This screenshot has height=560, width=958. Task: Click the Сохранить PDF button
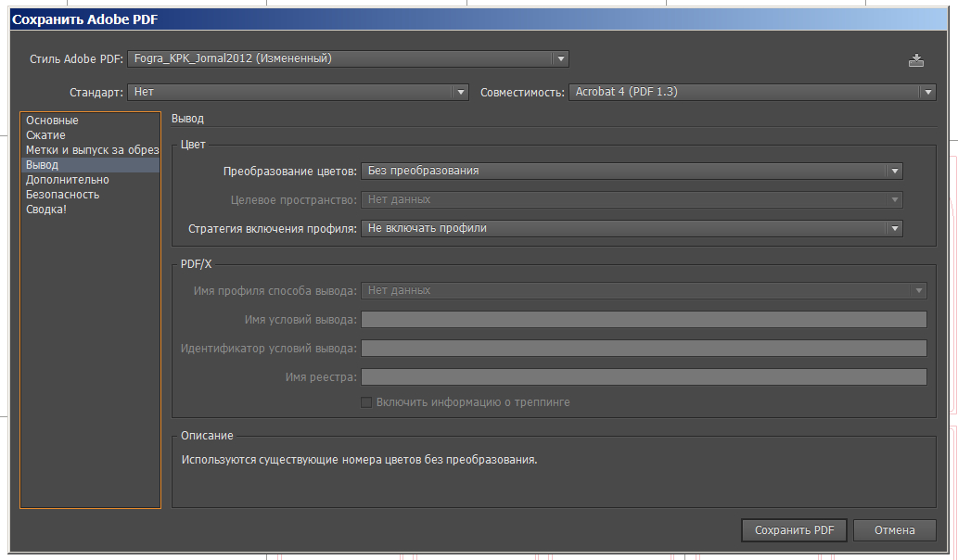tap(794, 530)
